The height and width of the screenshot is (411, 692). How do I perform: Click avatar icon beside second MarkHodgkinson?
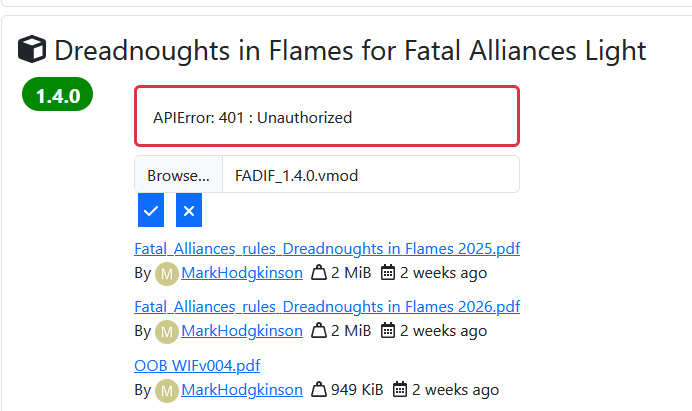tap(167, 331)
